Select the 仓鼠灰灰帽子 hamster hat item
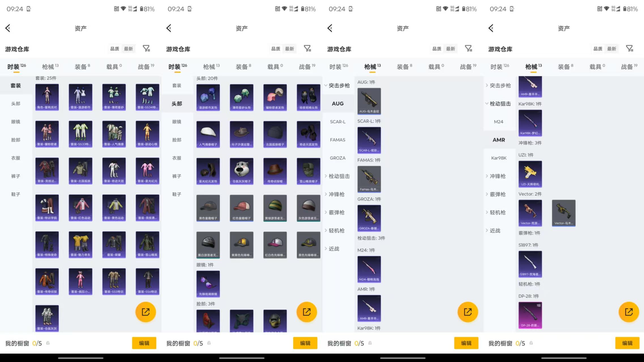This screenshot has width=644, height=362. (x=241, y=171)
